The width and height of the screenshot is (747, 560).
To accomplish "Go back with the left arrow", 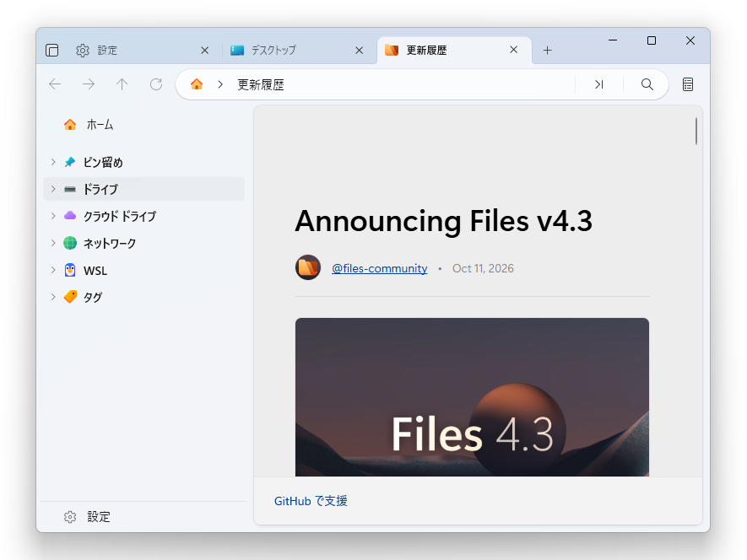I will 55,84.
